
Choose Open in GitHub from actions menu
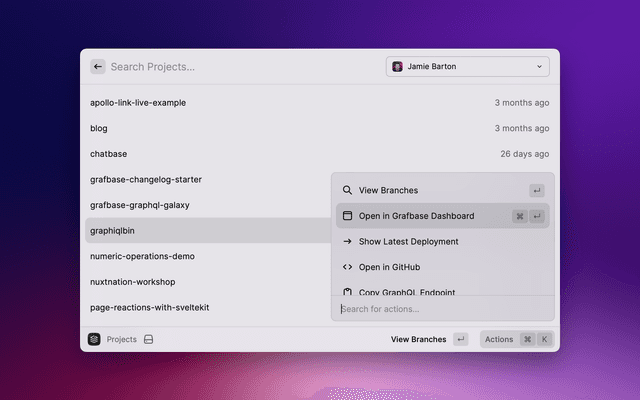389,267
